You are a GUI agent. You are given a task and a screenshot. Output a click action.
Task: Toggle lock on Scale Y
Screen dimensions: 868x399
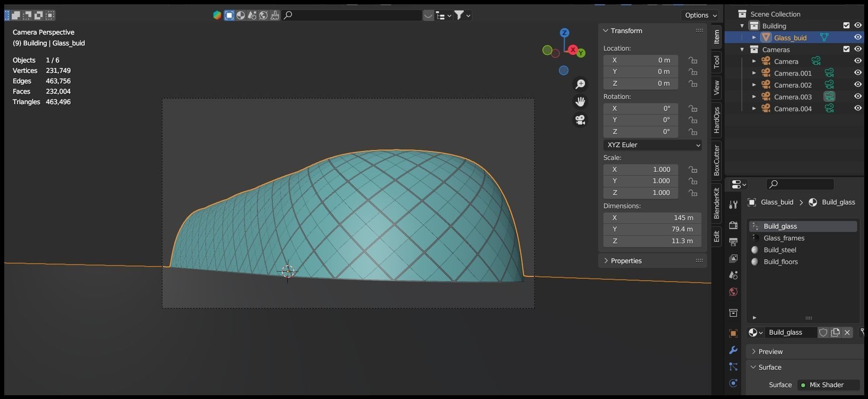pos(693,181)
